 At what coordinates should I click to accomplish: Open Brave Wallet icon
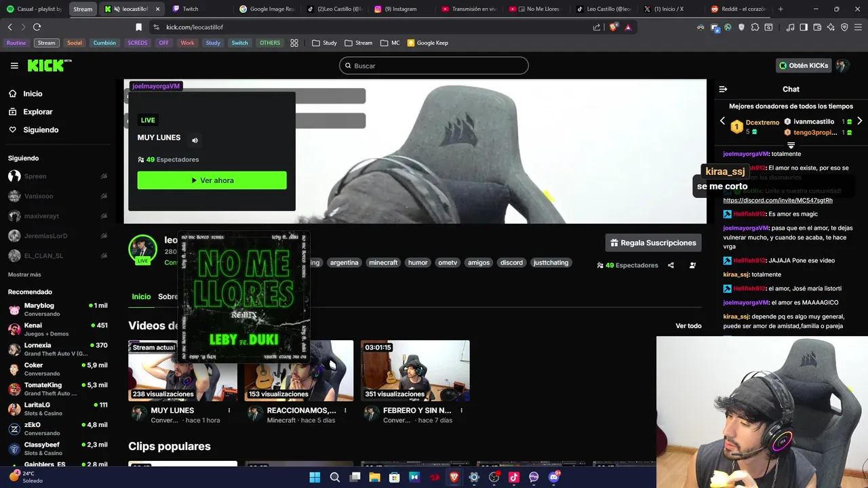coord(817,27)
